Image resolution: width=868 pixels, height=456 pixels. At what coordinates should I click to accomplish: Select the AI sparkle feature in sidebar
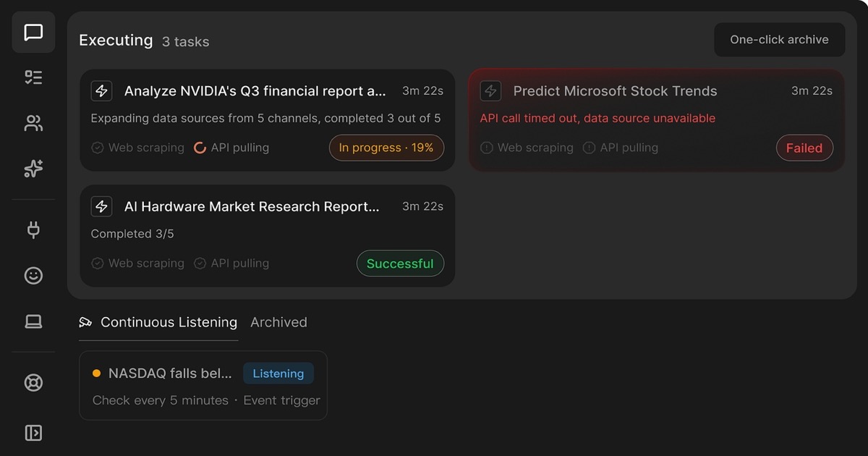coord(33,168)
